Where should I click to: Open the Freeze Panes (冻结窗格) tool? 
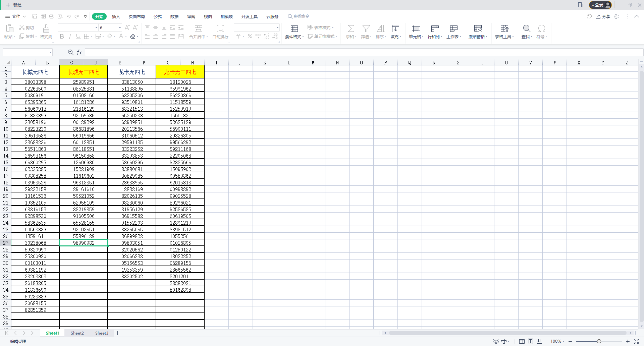pyautogui.click(x=478, y=29)
